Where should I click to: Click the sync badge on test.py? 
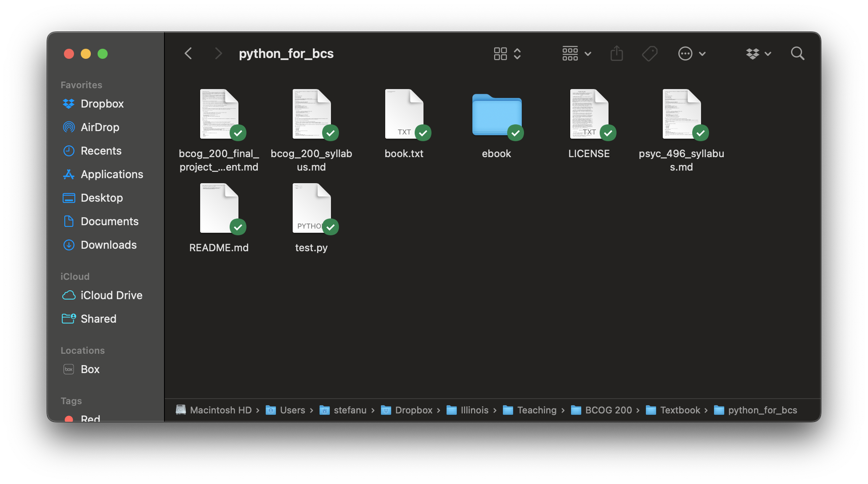coord(331,227)
